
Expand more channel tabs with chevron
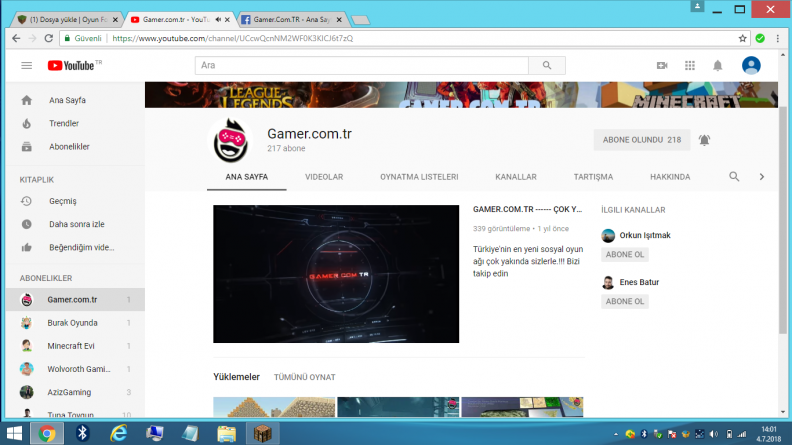click(762, 176)
